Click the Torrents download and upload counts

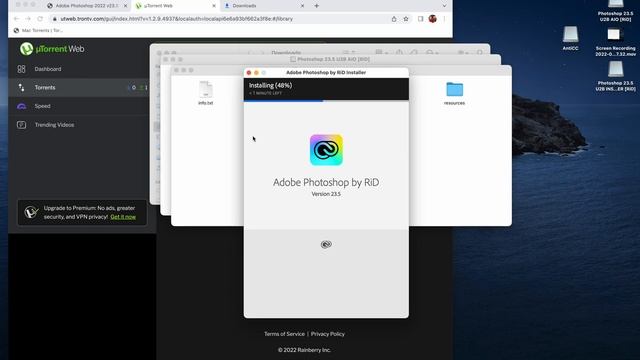(x=139, y=87)
